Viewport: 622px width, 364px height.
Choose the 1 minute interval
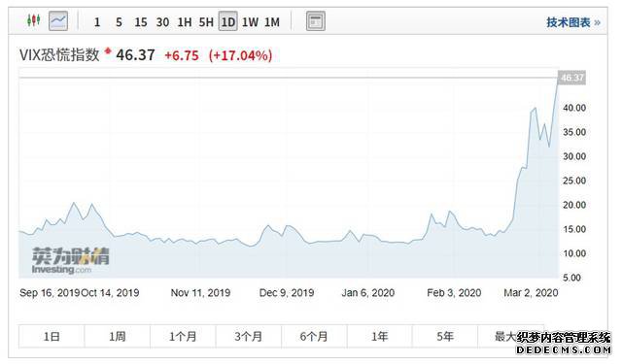coord(97,22)
